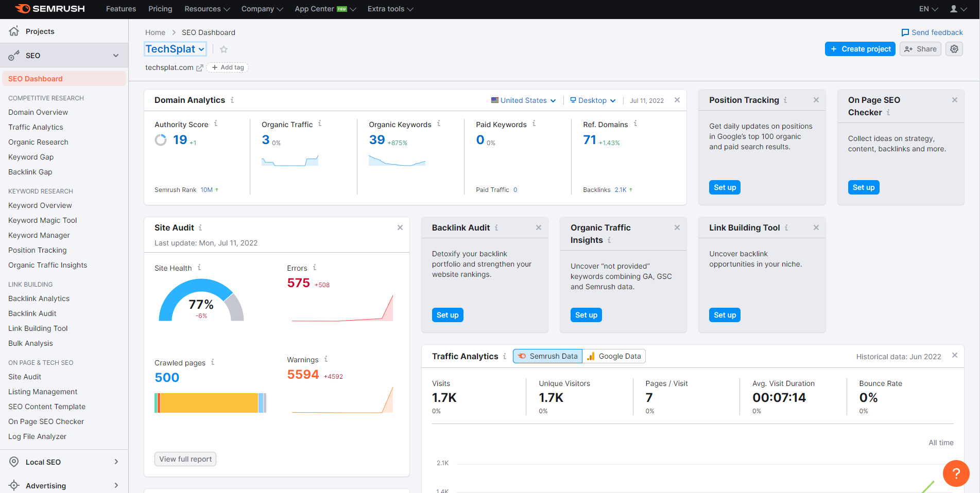Click the Organic Keywords sparkline chart
The width and height of the screenshot is (980, 493).
[397, 161]
